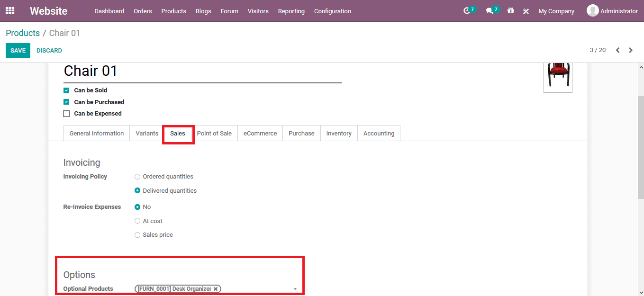Switch to the eCommerce tab
Screen dimensions: 644x296
pos(260,133)
